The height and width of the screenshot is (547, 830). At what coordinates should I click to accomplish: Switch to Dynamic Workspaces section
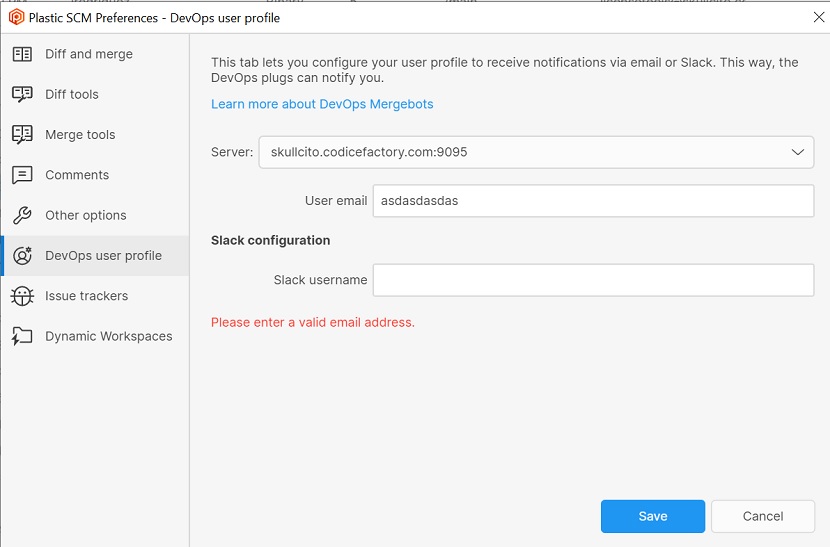(109, 336)
